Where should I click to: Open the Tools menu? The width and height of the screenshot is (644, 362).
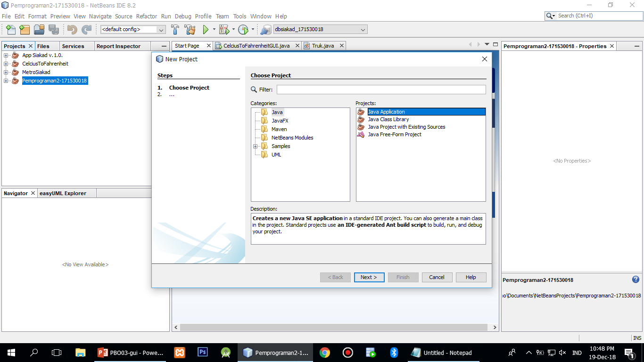point(240,16)
